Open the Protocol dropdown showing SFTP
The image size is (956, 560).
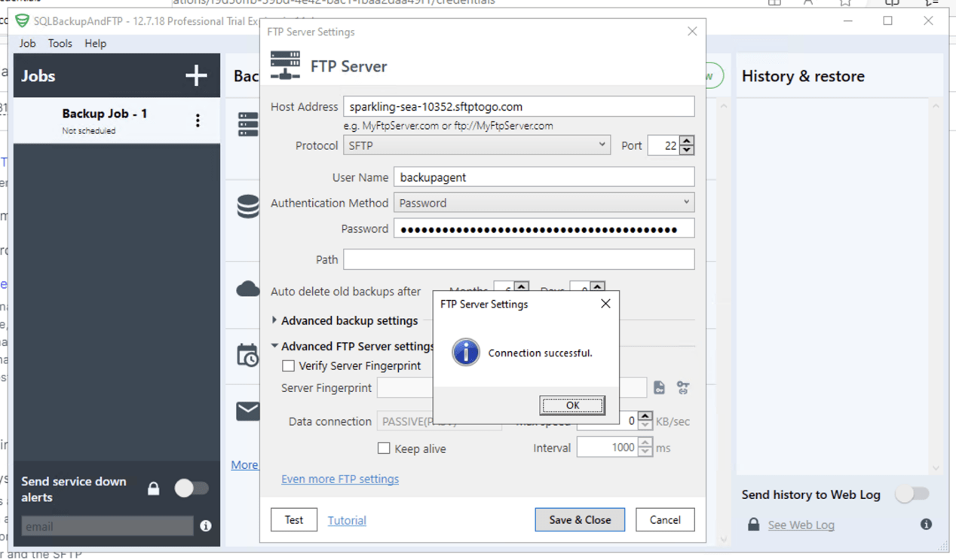[602, 145]
